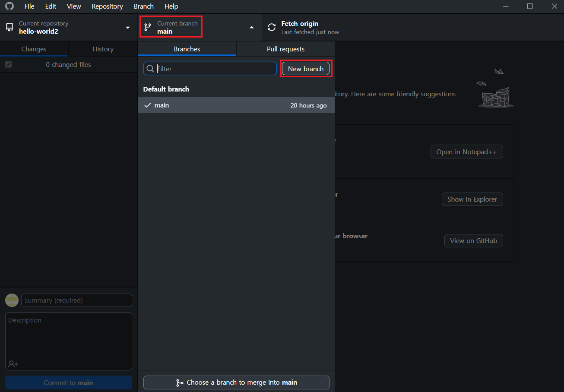564x392 pixels.
Task: Open the Repository menu
Action: [107, 6]
